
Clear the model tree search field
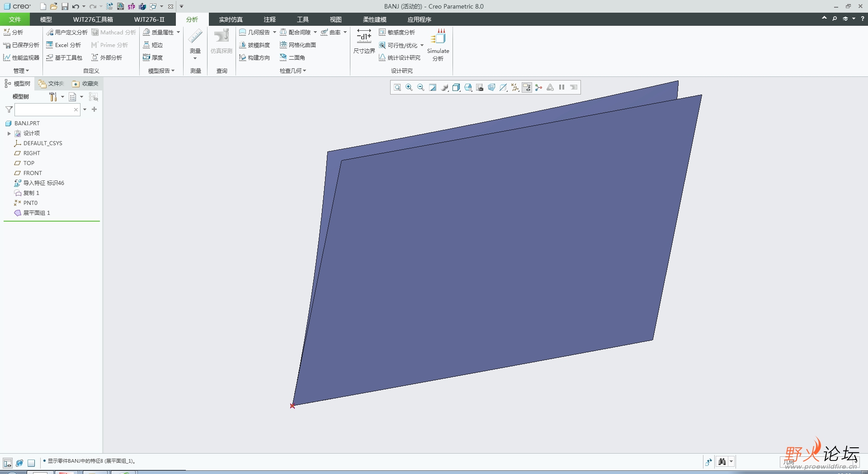(x=76, y=109)
